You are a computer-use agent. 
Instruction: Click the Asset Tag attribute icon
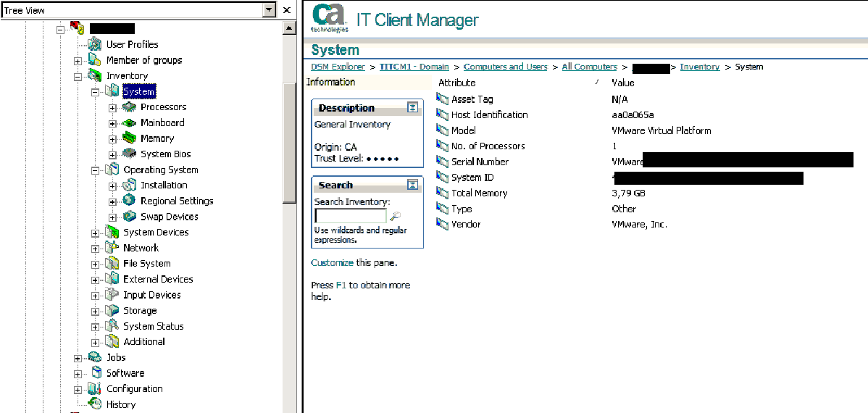(x=442, y=99)
